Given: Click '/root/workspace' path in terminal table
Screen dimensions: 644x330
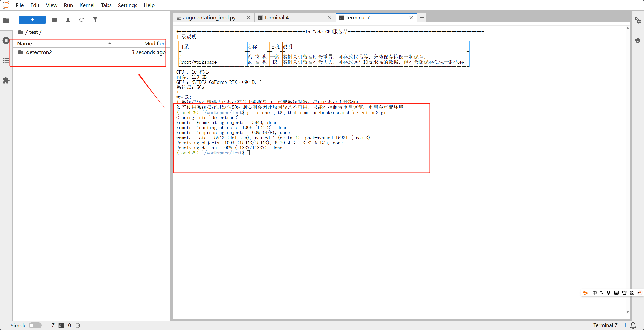Looking at the screenshot, I should coord(198,62).
